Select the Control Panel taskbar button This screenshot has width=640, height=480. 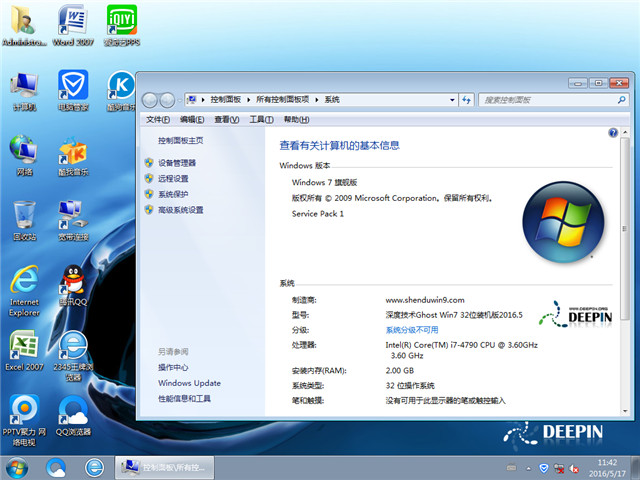[164, 468]
